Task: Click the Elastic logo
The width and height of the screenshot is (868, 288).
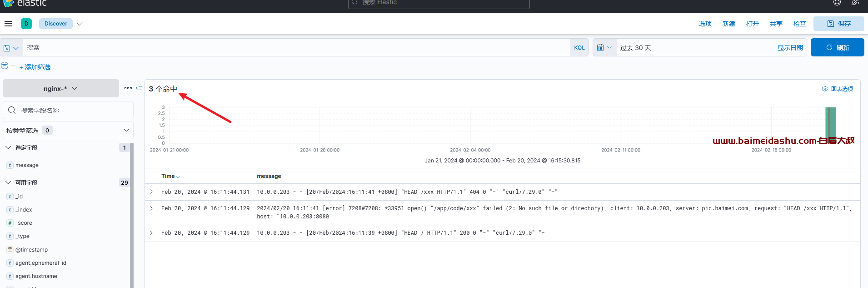Action: click(x=25, y=3)
